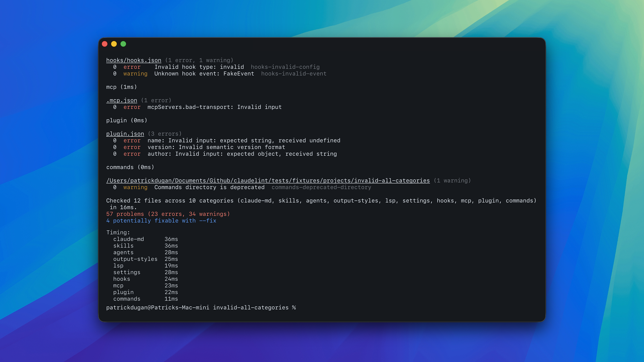Click the hooks-invalid-event rule name

(294, 74)
